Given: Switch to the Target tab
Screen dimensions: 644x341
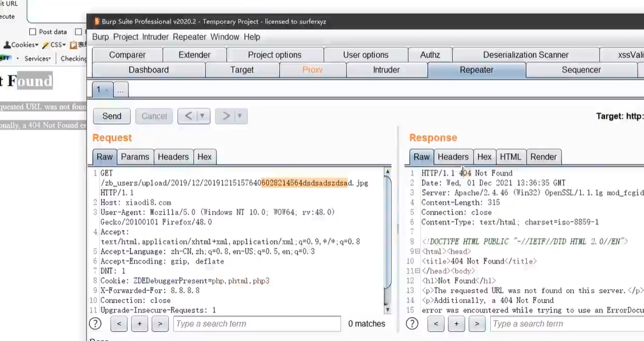Looking at the screenshot, I should pos(242,70).
